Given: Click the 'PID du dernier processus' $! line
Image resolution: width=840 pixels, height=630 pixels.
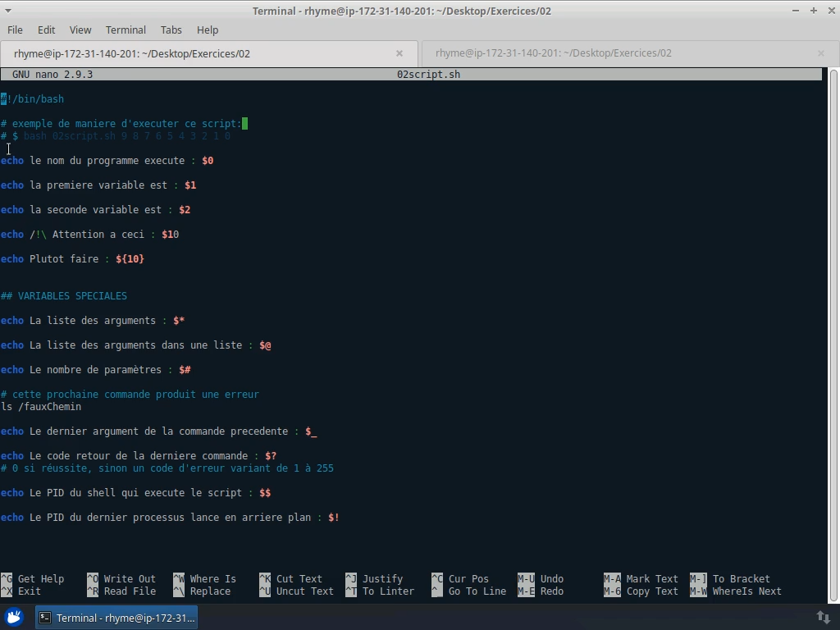Looking at the screenshot, I should pyautogui.click(x=170, y=518).
